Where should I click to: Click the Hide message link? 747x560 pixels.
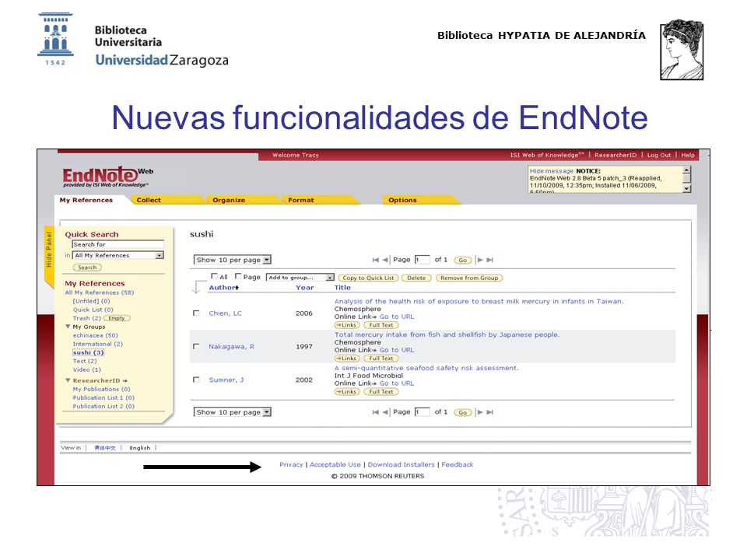click(552, 171)
